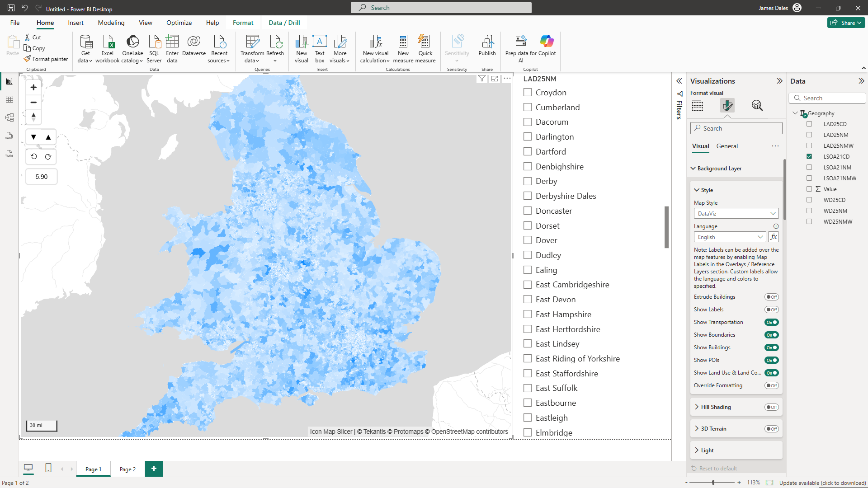Open the Table view in left sidebar
Viewport: 868px width, 488px height.
9,99
